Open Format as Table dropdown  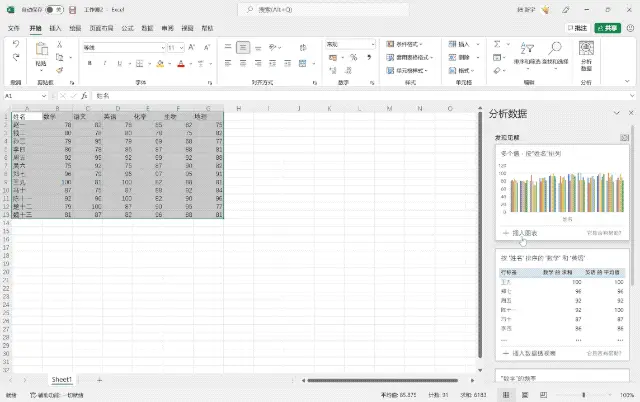409,58
